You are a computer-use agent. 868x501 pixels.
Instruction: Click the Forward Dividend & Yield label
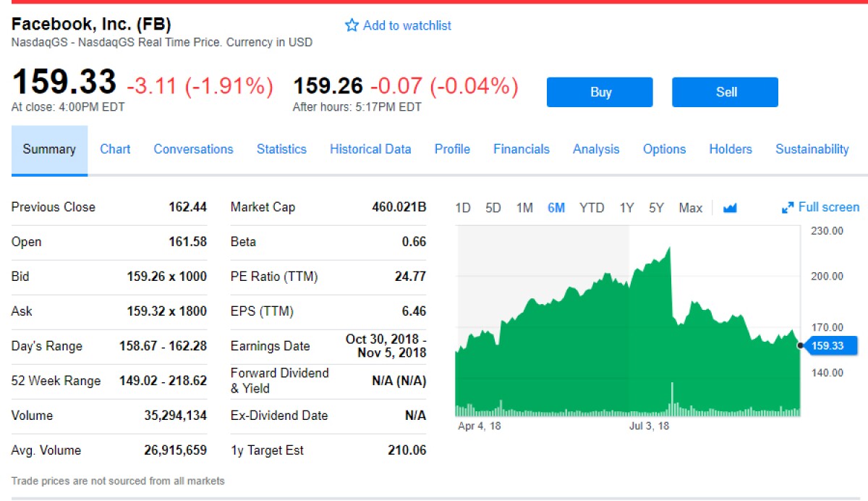point(280,381)
